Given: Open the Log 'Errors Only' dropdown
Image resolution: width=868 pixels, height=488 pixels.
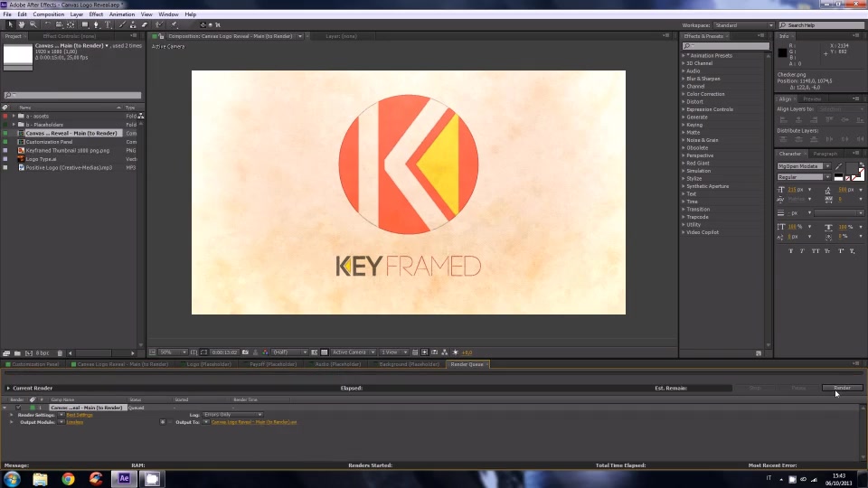Looking at the screenshot, I should point(232,415).
